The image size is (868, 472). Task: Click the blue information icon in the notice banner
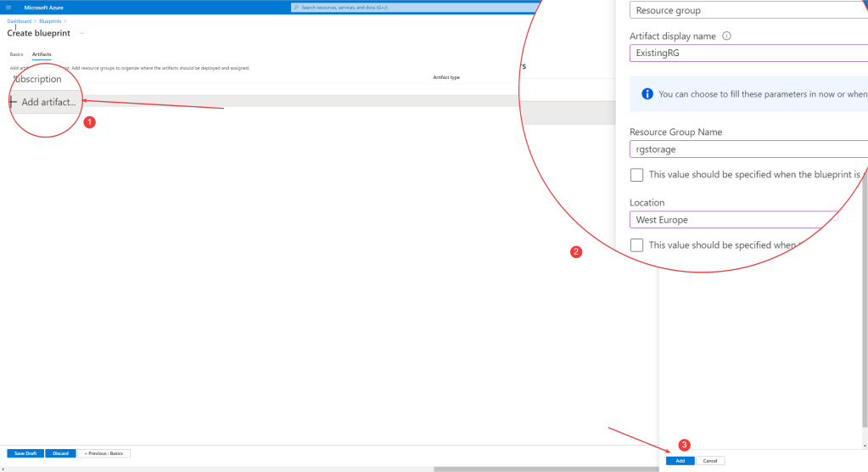tap(647, 94)
